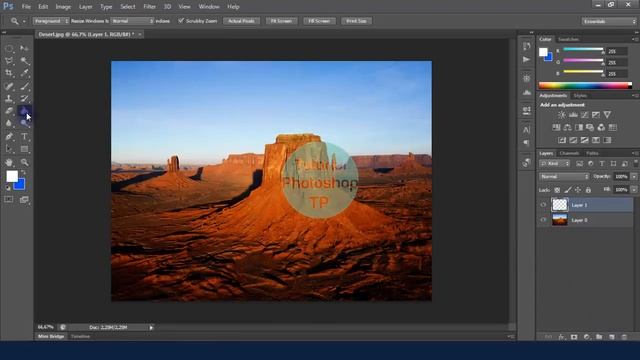Toggle the Scrubby Zoom checkbox

tap(181, 20)
